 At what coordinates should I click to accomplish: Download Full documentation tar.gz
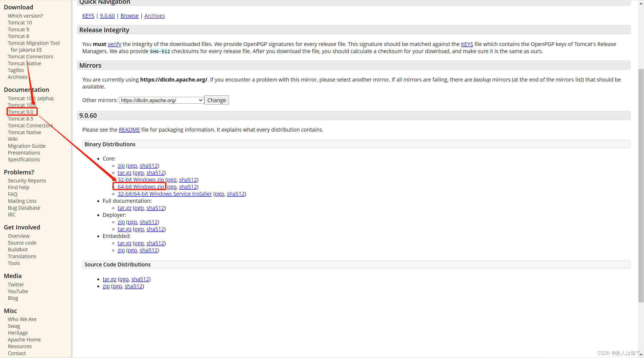tap(125, 208)
